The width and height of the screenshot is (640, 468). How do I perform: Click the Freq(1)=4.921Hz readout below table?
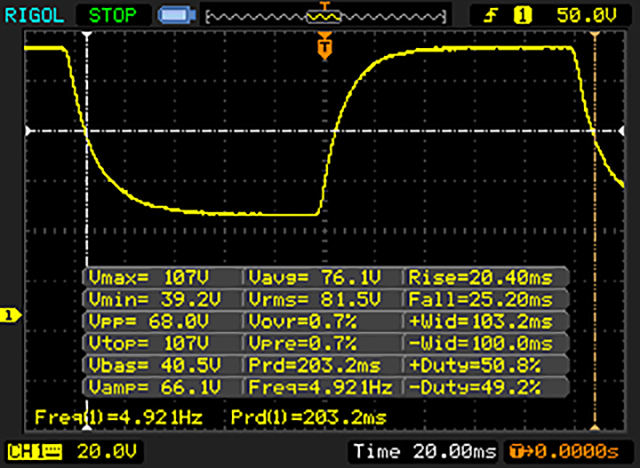tap(118, 416)
